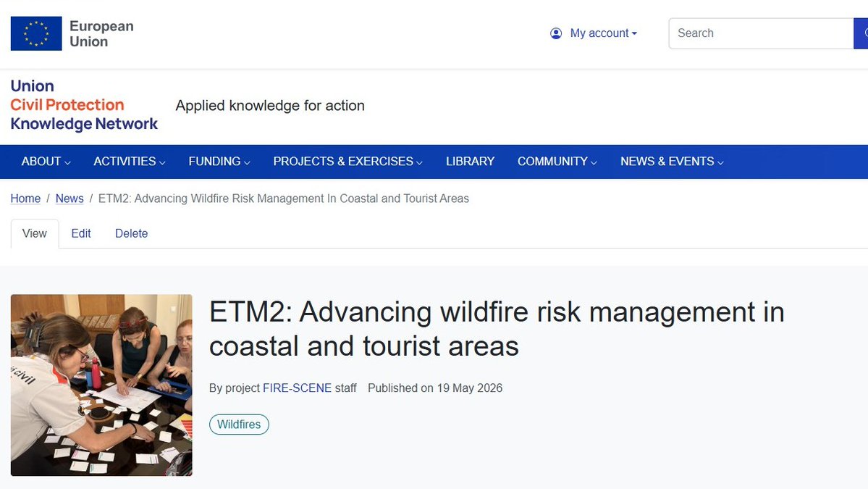The width and height of the screenshot is (868, 489).
Task: Click the European Union flag logo
Action: click(36, 33)
